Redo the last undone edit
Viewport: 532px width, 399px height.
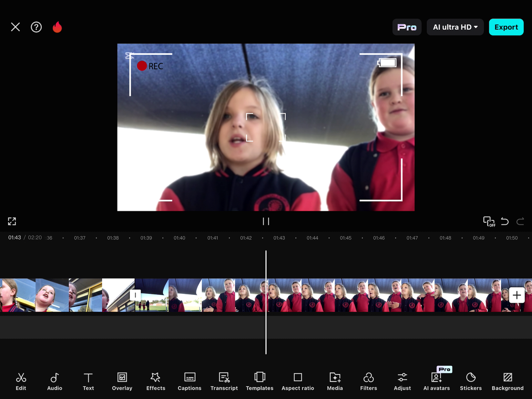click(520, 221)
